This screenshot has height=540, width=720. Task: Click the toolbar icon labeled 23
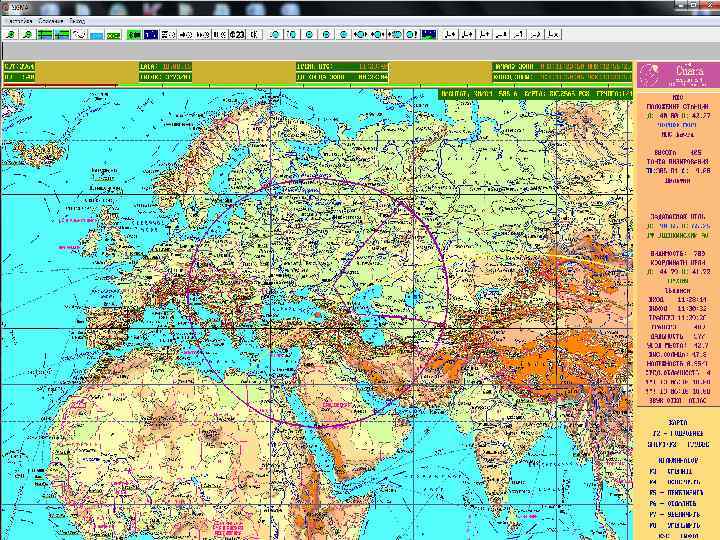click(236, 34)
